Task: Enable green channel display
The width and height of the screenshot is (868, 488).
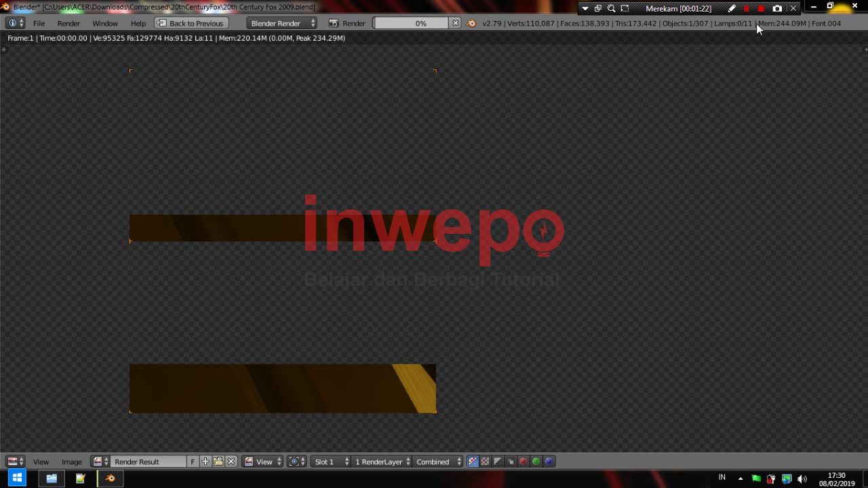Action: [x=536, y=462]
